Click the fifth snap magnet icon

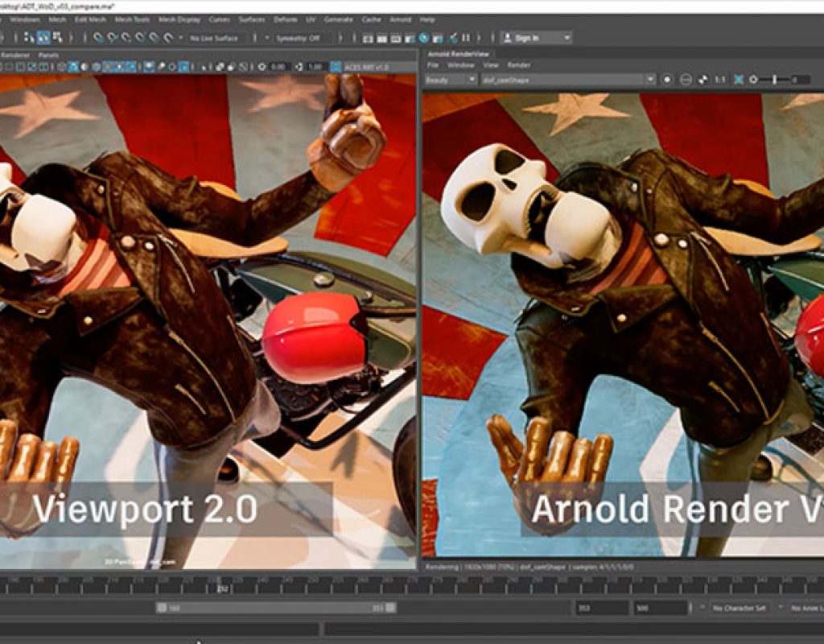tap(154, 38)
